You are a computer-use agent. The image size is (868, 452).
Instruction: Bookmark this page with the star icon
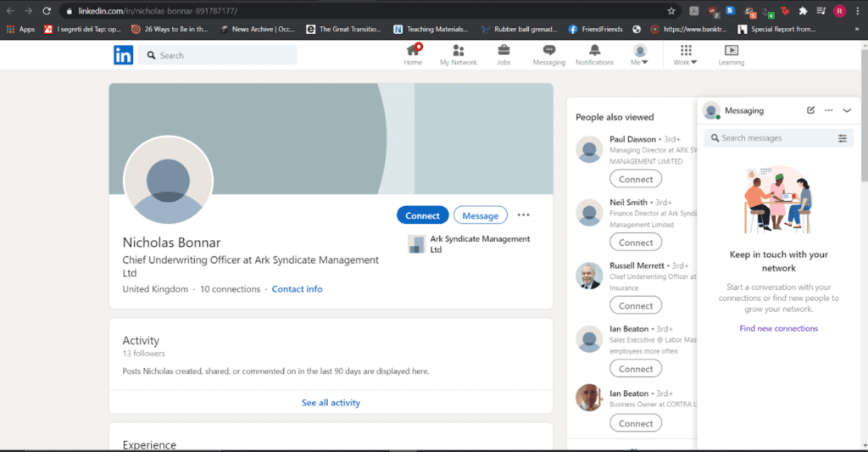[x=671, y=11]
